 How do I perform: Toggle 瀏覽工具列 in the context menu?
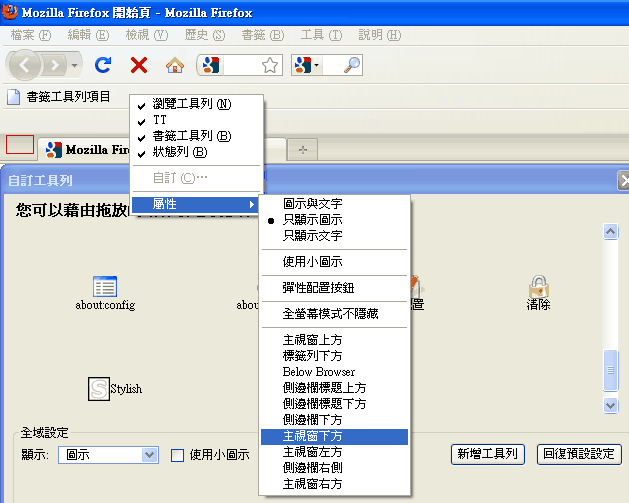(191, 104)
